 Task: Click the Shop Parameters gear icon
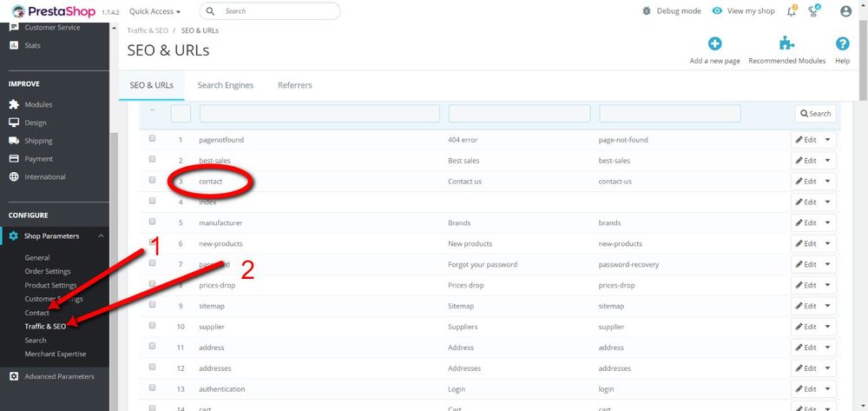tap(14, 236)
